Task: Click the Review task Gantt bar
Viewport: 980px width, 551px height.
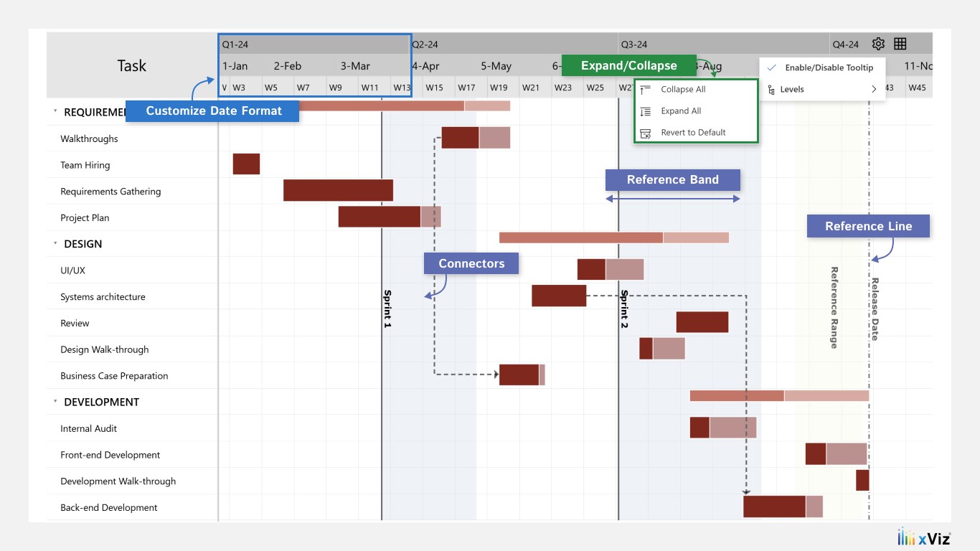Action: click(702, 322)
